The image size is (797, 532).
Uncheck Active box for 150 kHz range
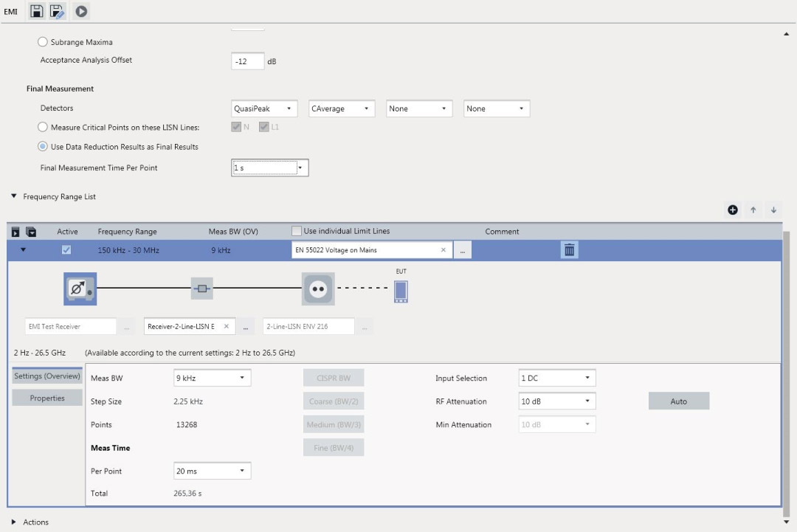coord(67,250)
